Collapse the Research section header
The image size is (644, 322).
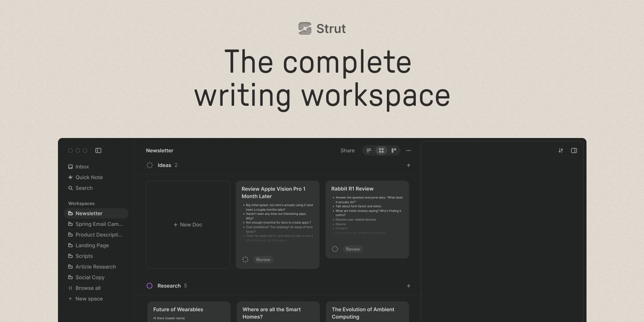(169, 286)
